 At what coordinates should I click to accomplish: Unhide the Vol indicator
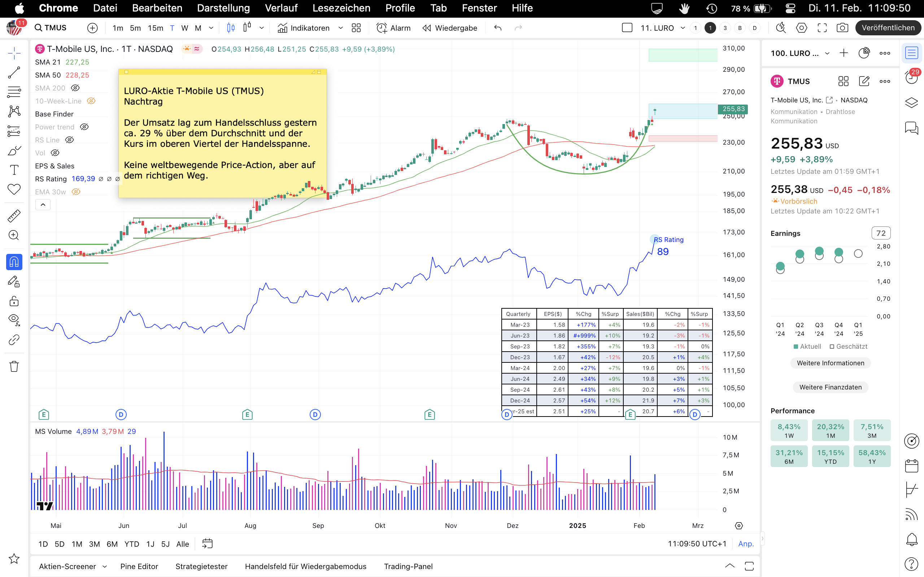tap(55, 153)
